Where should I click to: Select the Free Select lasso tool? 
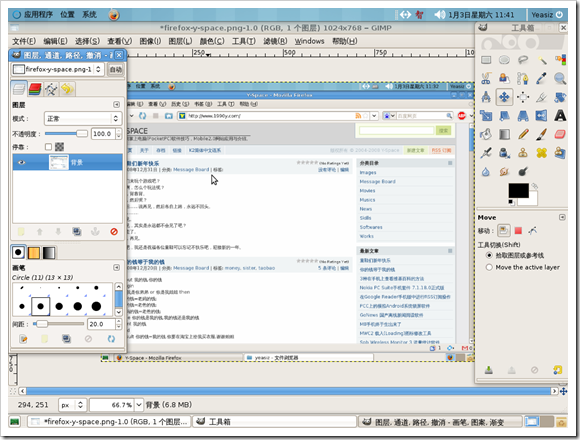coord(523,60)
